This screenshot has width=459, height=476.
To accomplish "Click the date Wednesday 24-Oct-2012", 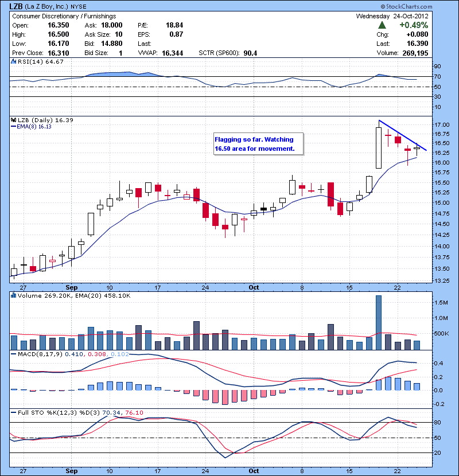I will [x=392, y=16].
